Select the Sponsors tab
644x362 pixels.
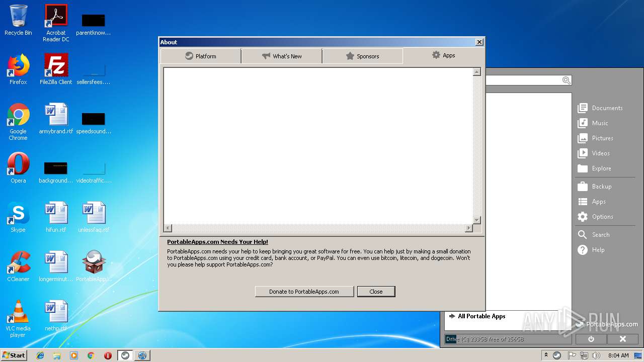[x=362, y=56]
